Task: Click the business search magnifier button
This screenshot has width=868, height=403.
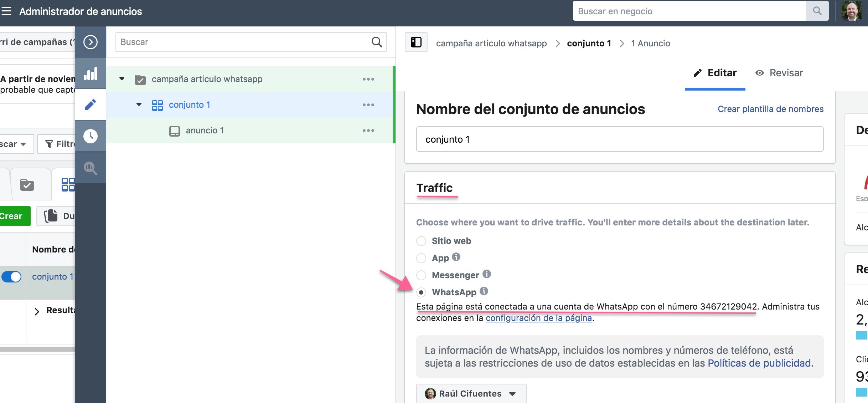Action: coord(817,11)
